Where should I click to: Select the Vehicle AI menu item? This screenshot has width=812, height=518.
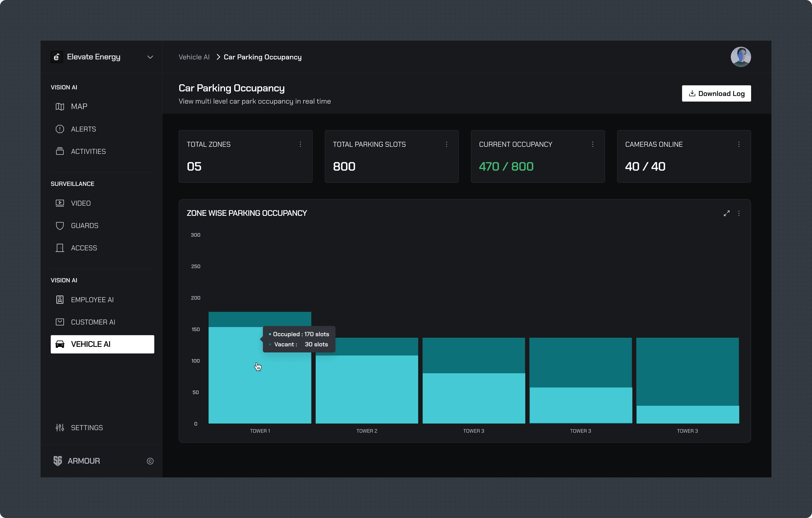click(102, 344)
